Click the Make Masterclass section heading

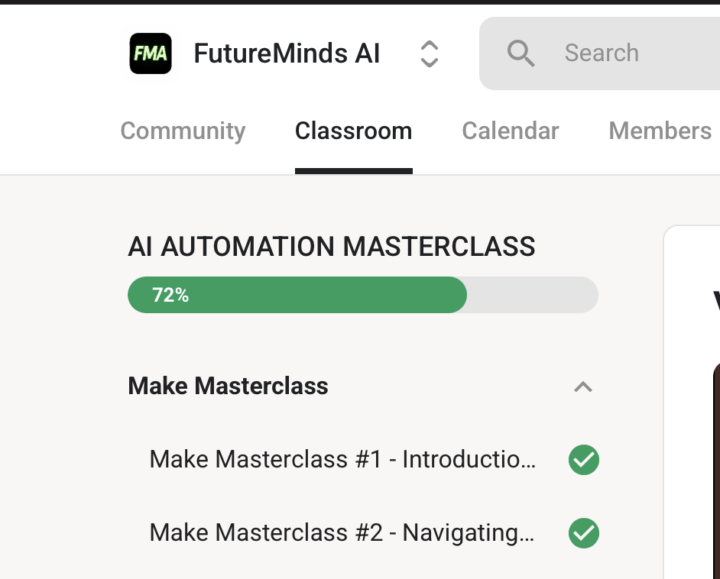click(228, 386)
